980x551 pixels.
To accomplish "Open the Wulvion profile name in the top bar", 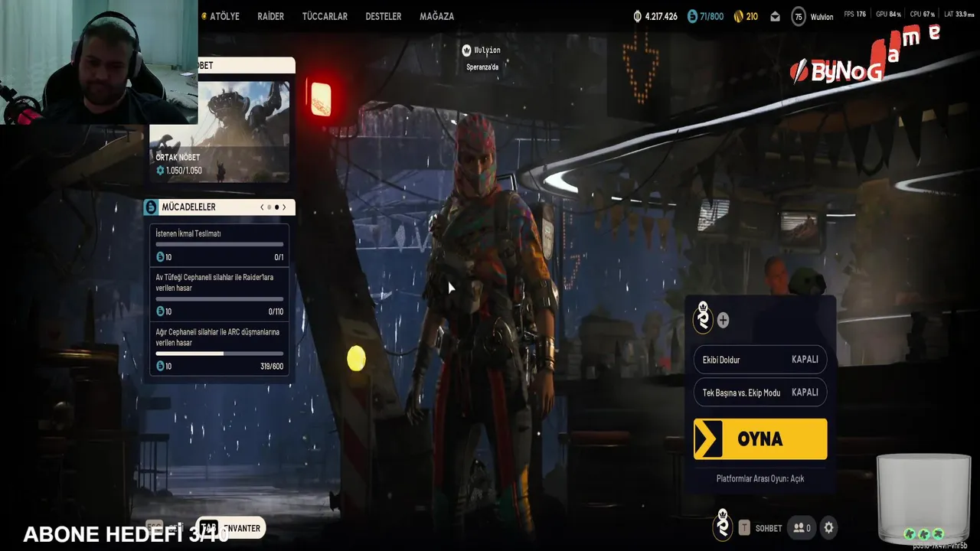I will pos(822,17).
